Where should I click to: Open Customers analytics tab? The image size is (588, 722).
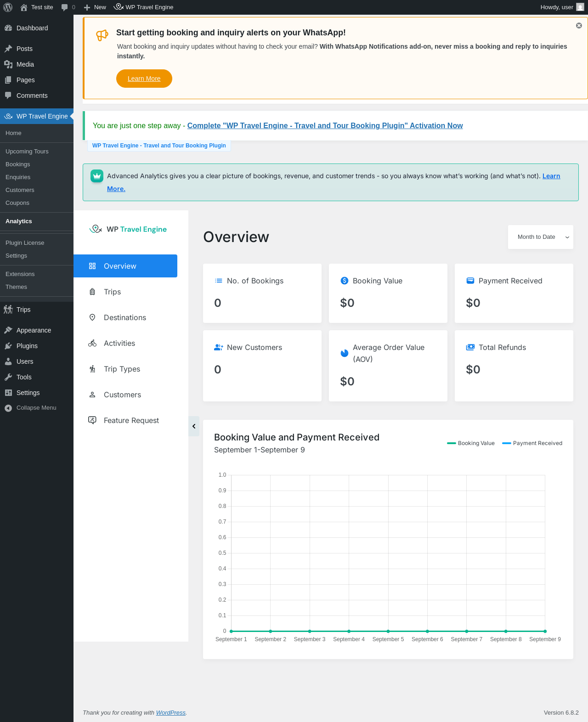pos(125,395)
